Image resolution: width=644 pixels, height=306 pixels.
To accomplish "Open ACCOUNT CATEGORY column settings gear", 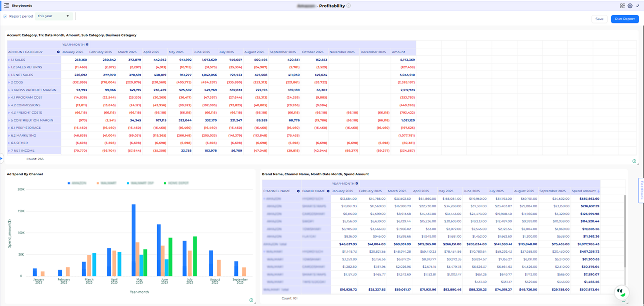I will coord(58,52).
